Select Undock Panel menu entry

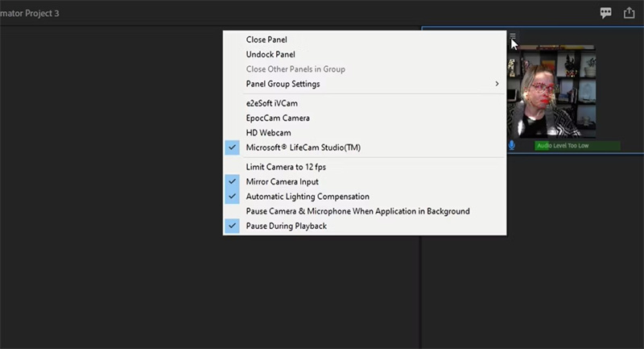point(270,54)
